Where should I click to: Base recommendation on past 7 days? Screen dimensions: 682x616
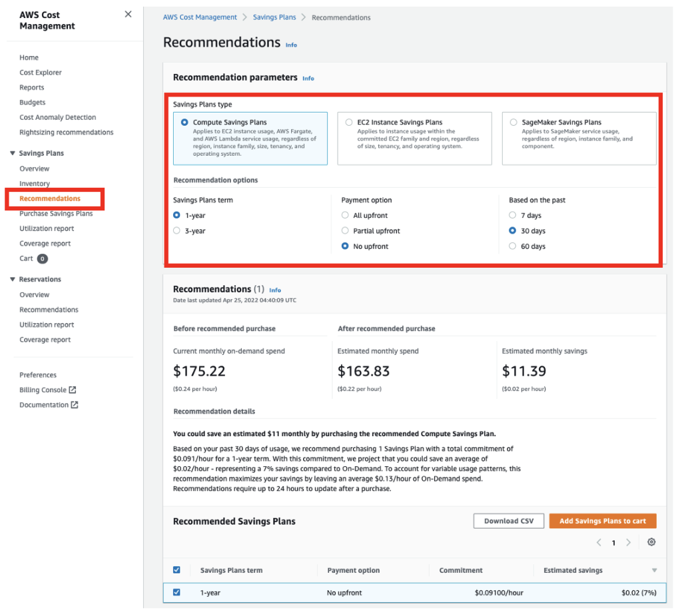coord(512,215)
